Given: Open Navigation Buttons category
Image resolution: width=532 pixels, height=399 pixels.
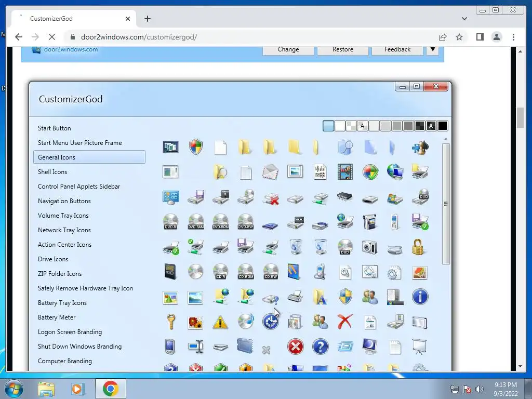Looking at the screenshot, I should pyautogui.click(x=64, y=201).
